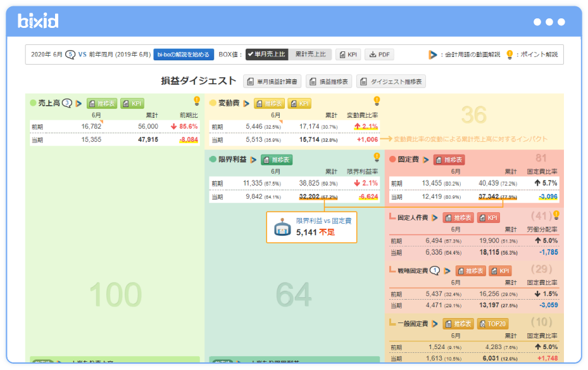
Task: Click lightbulb tip in 限界利益 panel
Action: tap(377, 157)
